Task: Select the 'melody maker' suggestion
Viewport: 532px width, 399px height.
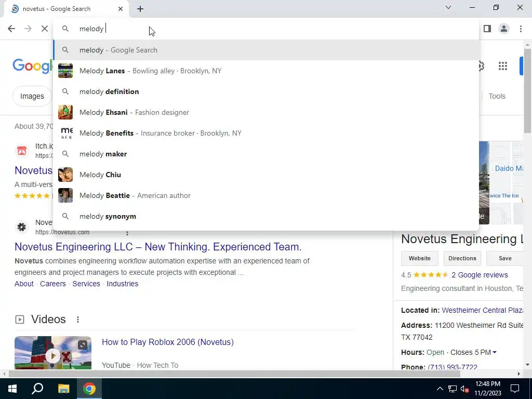Action: [266, 154]
